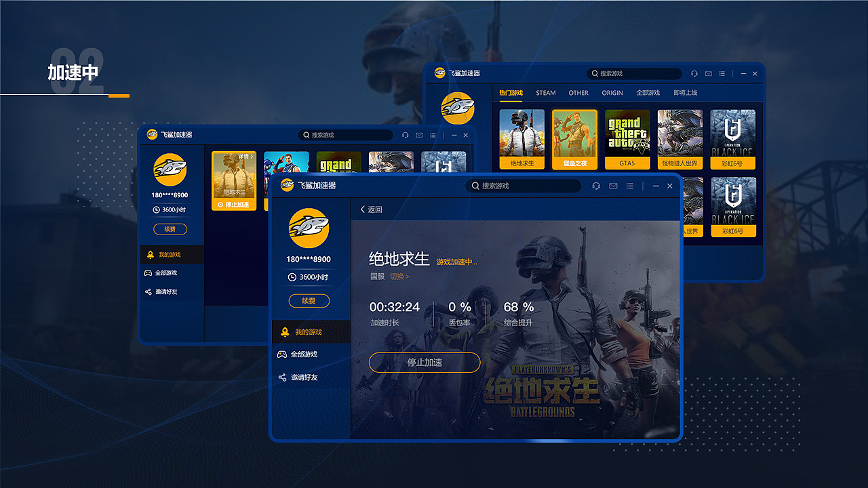Click 停止加速 on the small 绝地求生 card
Image resolution: width=868 pixels, height=488 pixels.
[234, 205]
